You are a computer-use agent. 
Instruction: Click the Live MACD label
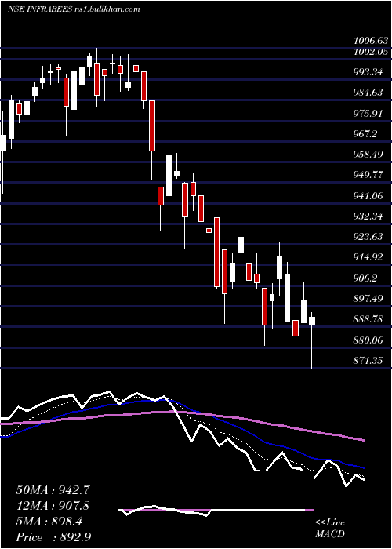[x=330, y=528]
